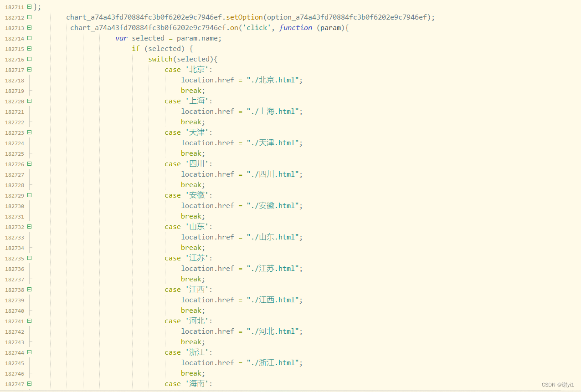Toggle folding on the click handler function line

coord(29,28)
